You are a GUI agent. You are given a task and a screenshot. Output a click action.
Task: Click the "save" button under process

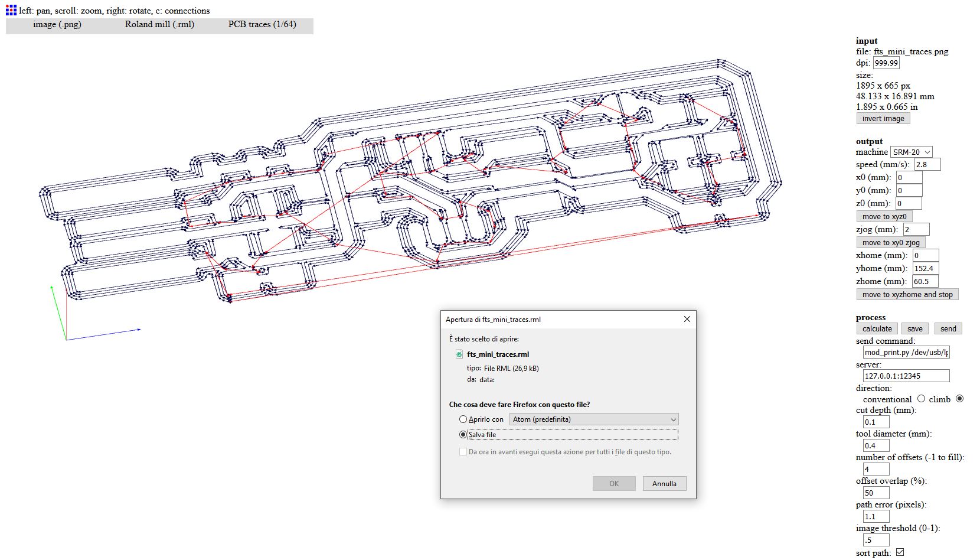[x=914, y=328]
